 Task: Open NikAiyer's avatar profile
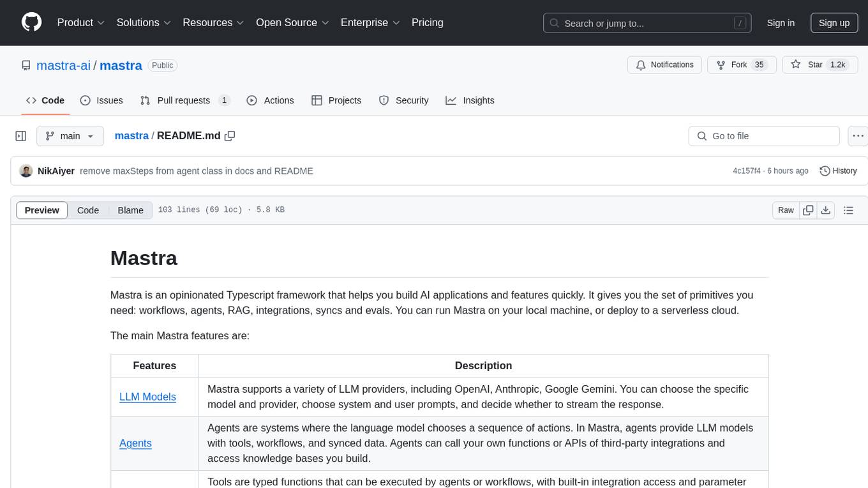(26, 171)
